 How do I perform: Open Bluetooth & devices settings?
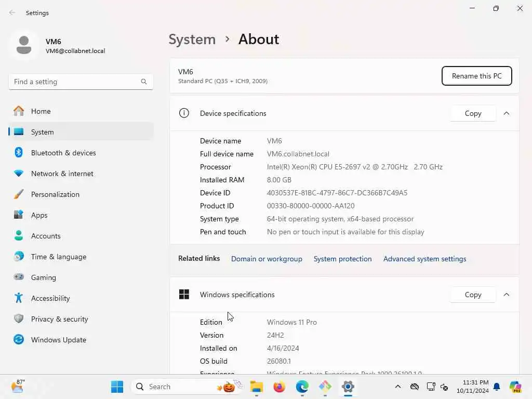[81, 153]
